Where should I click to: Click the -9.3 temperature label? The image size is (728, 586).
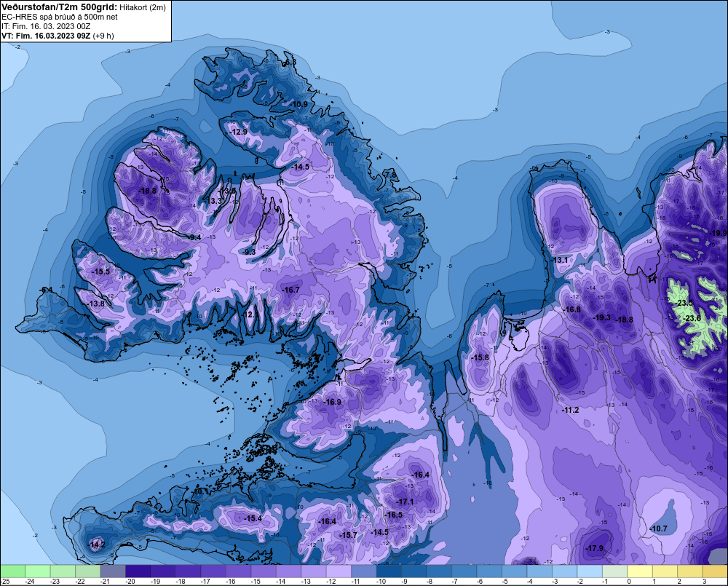tap(249, 252)
